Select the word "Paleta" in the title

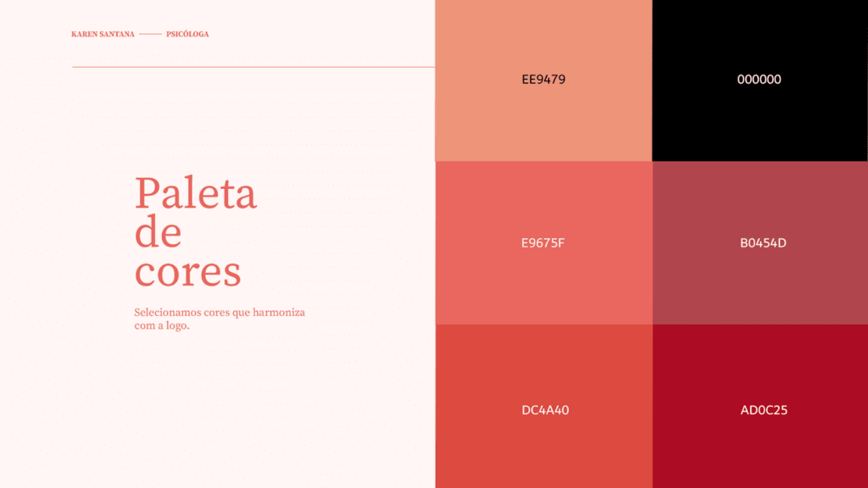coord(196,193)
